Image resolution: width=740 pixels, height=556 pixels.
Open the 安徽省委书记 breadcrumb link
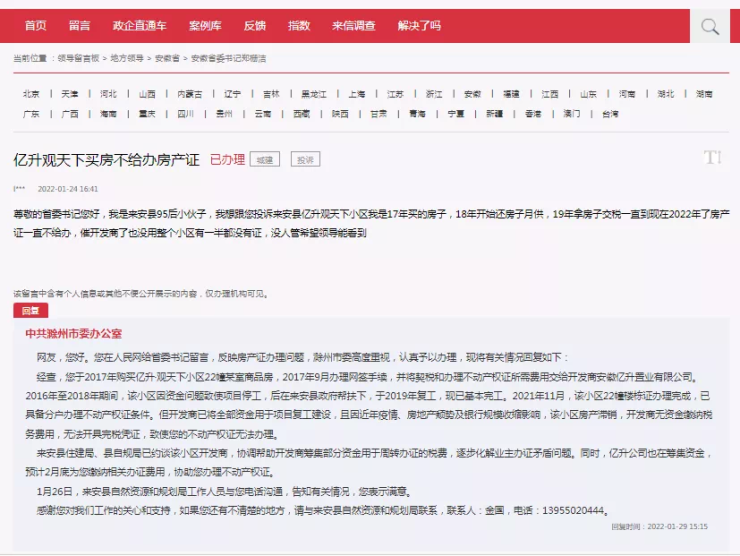[228, 58]
